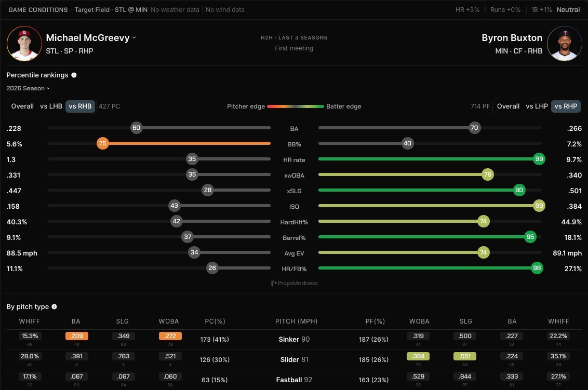Click the .844 SLG cell for Fastball

[465, 376]
